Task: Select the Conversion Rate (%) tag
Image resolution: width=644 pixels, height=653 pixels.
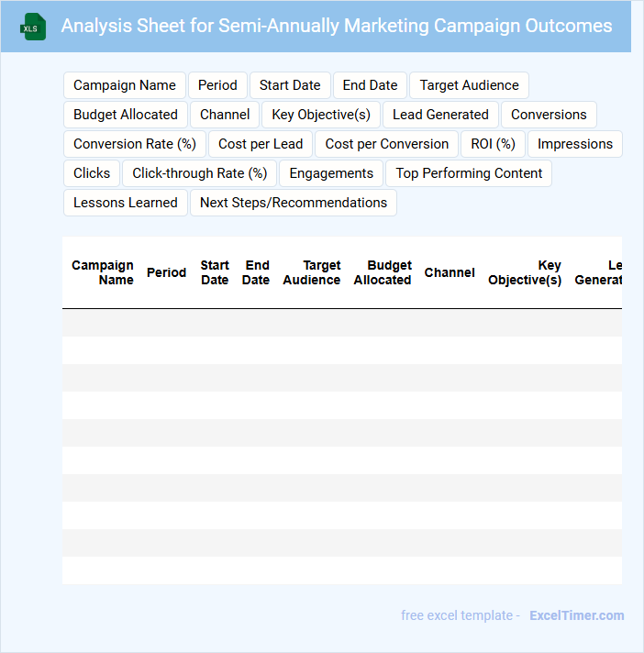Action: point(135,144)
